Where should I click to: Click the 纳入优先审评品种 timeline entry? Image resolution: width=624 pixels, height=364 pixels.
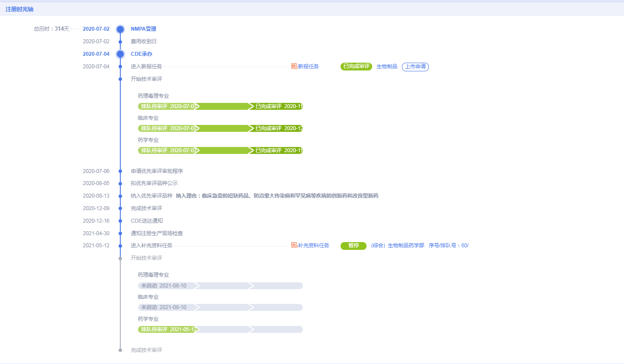tap(149, 195)
